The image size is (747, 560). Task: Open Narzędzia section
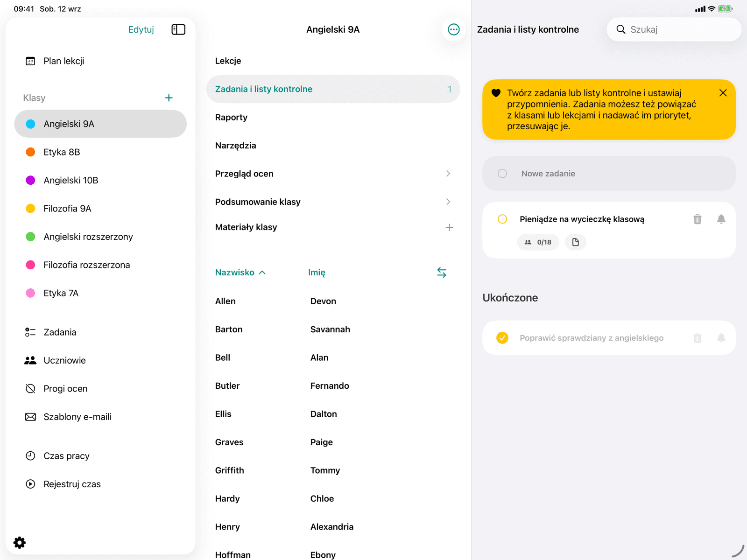pos(333,146)
